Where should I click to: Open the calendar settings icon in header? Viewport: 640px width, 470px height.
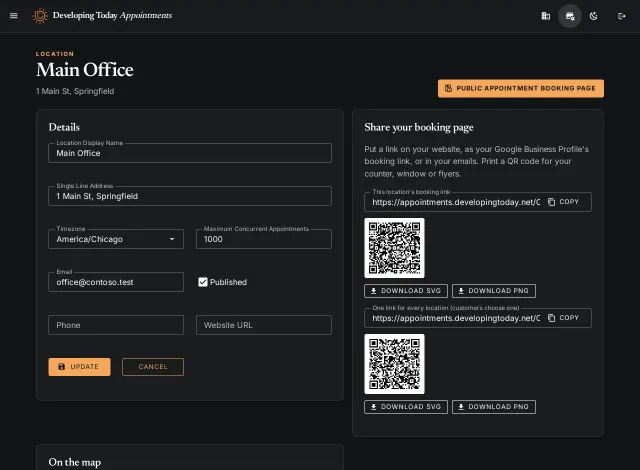[x=570, y=16]
